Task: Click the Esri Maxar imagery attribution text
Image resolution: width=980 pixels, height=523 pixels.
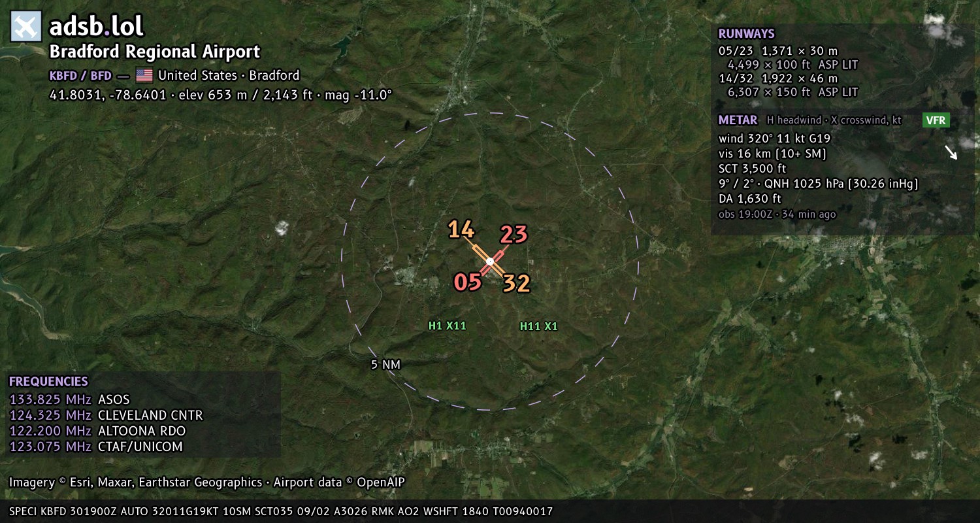Action: (x=207, y=482)
